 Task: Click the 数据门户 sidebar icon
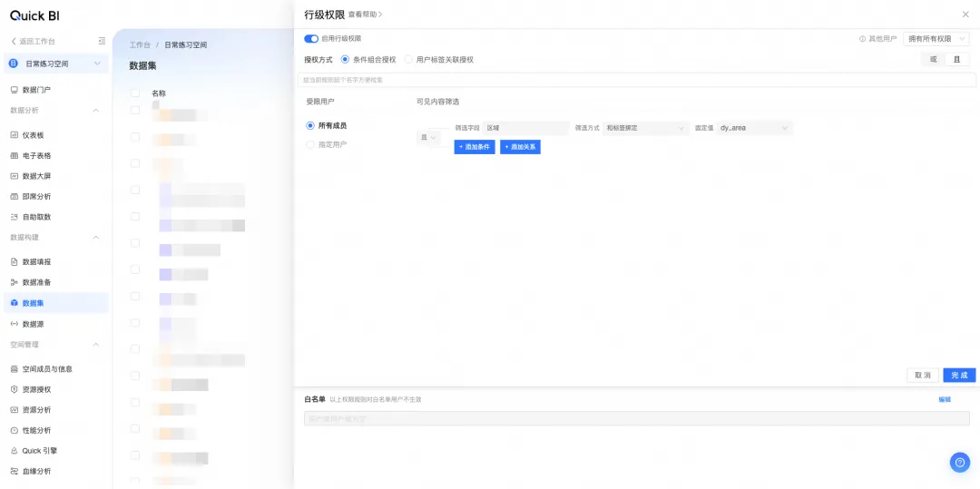15,90
